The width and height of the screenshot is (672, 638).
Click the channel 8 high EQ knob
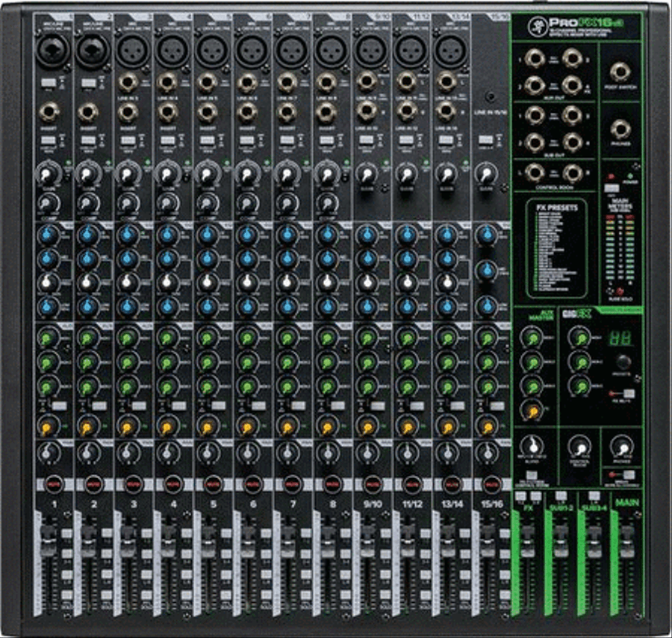(x=327, y=235)
